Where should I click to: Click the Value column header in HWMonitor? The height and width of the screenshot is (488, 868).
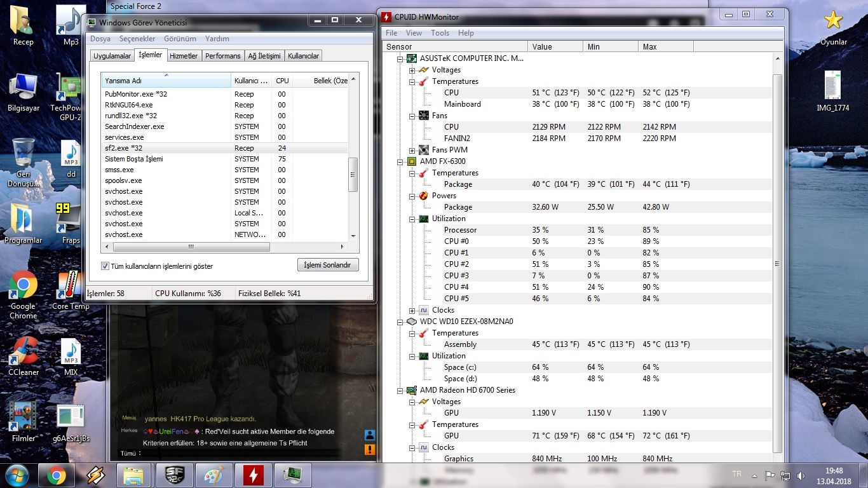point(555,46)
